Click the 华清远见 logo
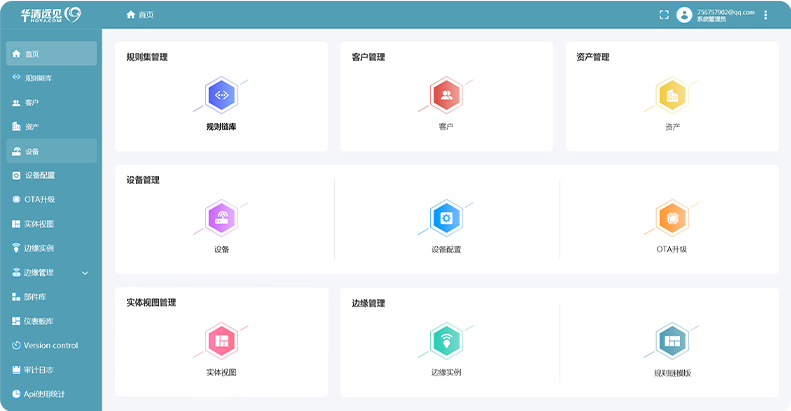 click(x=50, y=15)
